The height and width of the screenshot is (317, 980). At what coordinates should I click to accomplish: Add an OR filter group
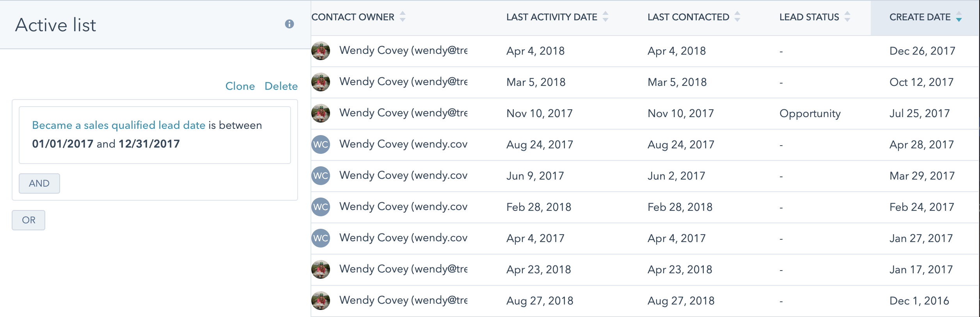28,220
